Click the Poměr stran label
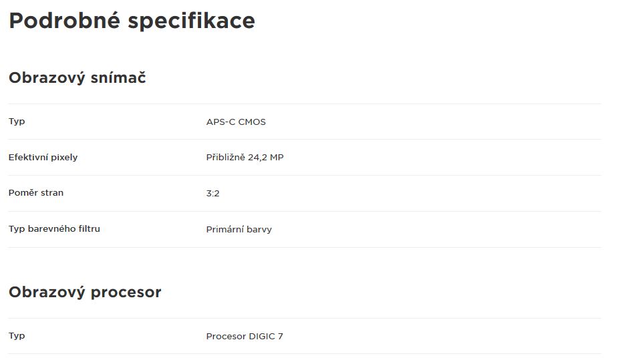The height and width of the screenshot is (364, 626). pyautogui.click(x=36, y=193)
